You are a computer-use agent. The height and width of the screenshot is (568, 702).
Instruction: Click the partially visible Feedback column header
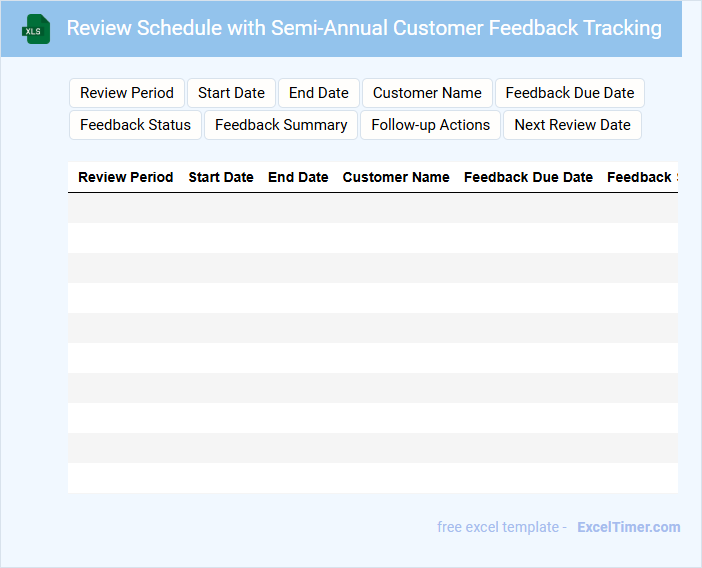coord(641,177)
